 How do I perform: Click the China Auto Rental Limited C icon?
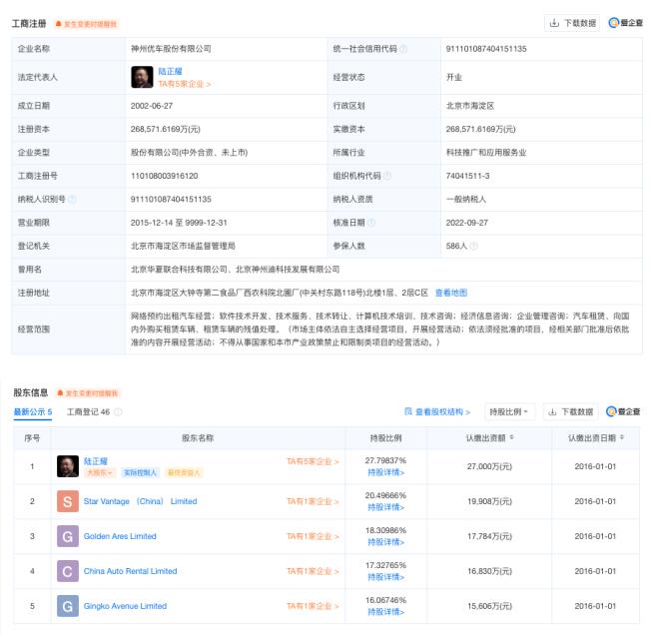[67, 571]
